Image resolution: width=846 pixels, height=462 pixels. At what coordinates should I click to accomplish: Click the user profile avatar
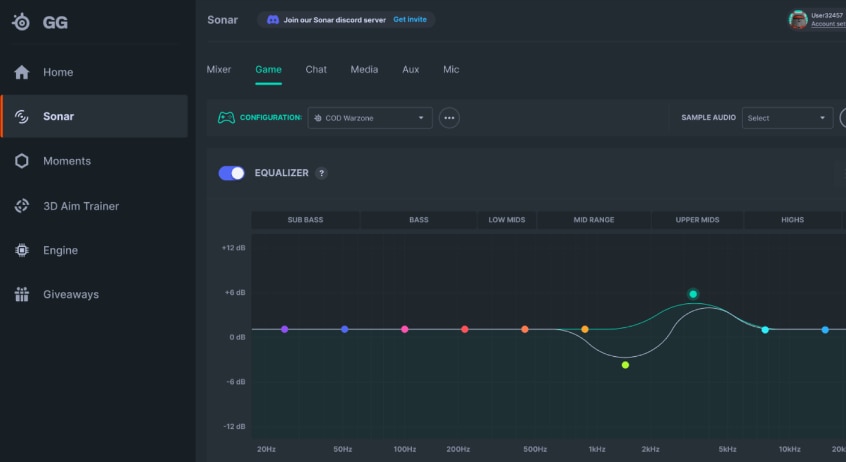tap(797, 19)
